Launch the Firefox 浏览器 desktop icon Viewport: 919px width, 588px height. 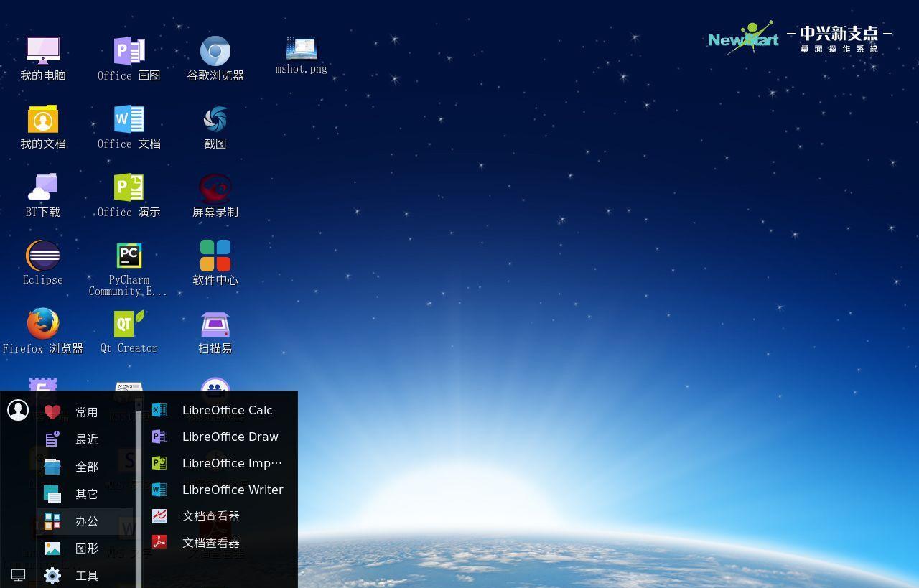[x=43, y=332]
